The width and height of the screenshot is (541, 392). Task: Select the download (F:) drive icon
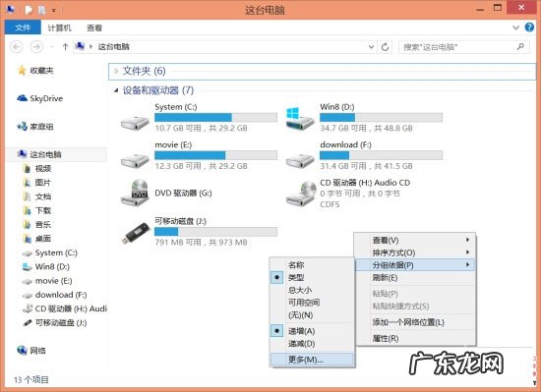coord(300,160)
